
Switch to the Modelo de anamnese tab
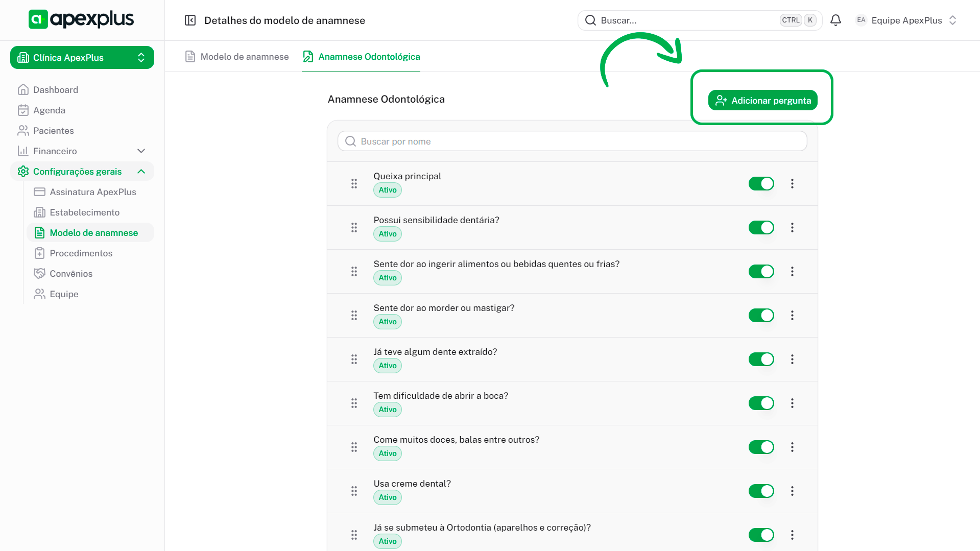(237, 57)
